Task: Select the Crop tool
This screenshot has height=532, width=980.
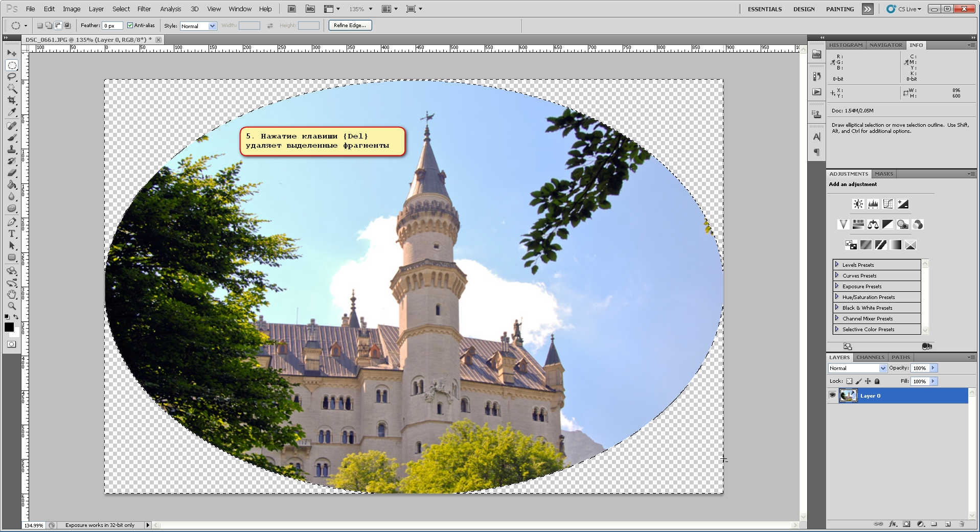Action: [12, 100]
